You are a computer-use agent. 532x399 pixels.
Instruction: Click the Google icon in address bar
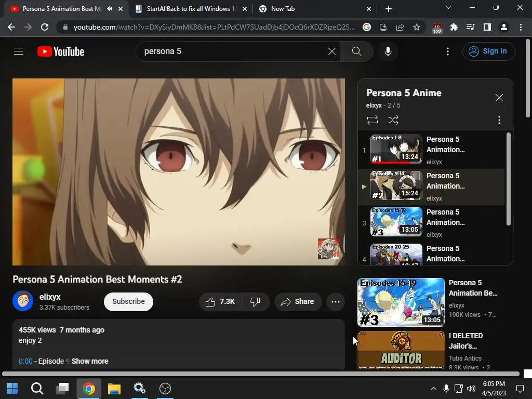point(366,27)
